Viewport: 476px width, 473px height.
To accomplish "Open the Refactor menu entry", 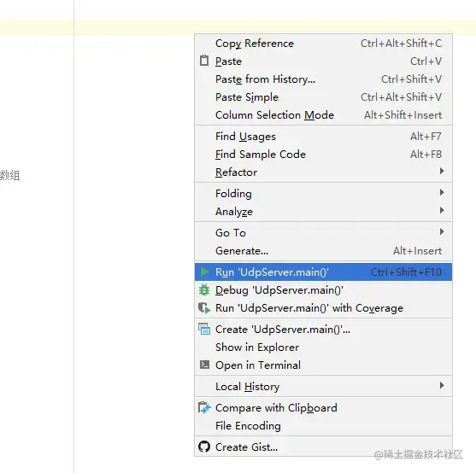I will (x=323, y=172).
